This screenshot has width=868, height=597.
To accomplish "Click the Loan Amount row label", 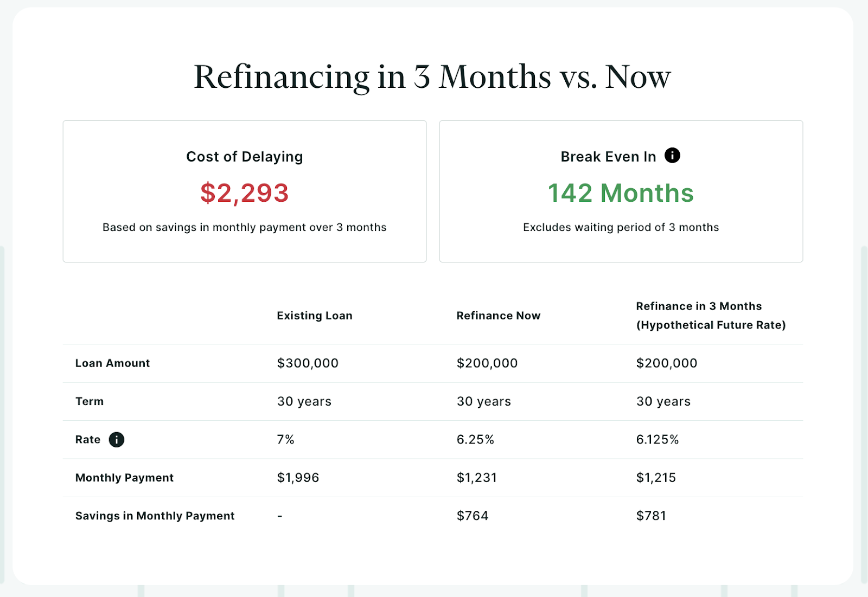I will coord(112,363).
